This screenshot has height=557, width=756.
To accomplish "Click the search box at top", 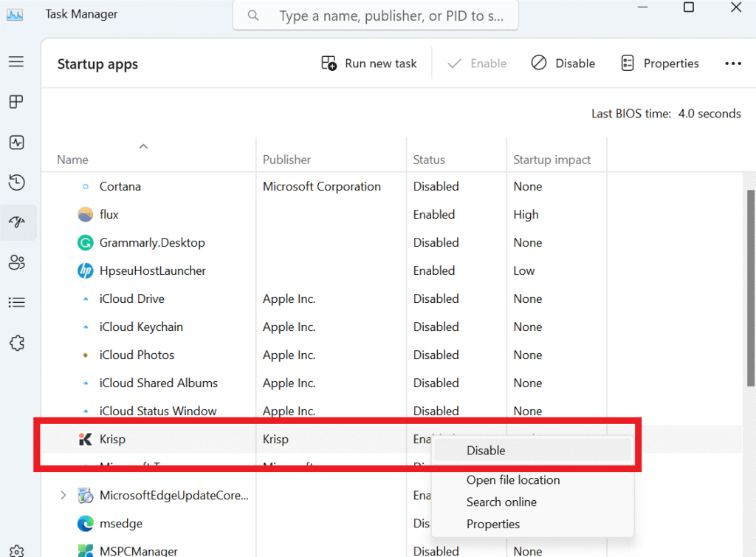I will point(377,16).
